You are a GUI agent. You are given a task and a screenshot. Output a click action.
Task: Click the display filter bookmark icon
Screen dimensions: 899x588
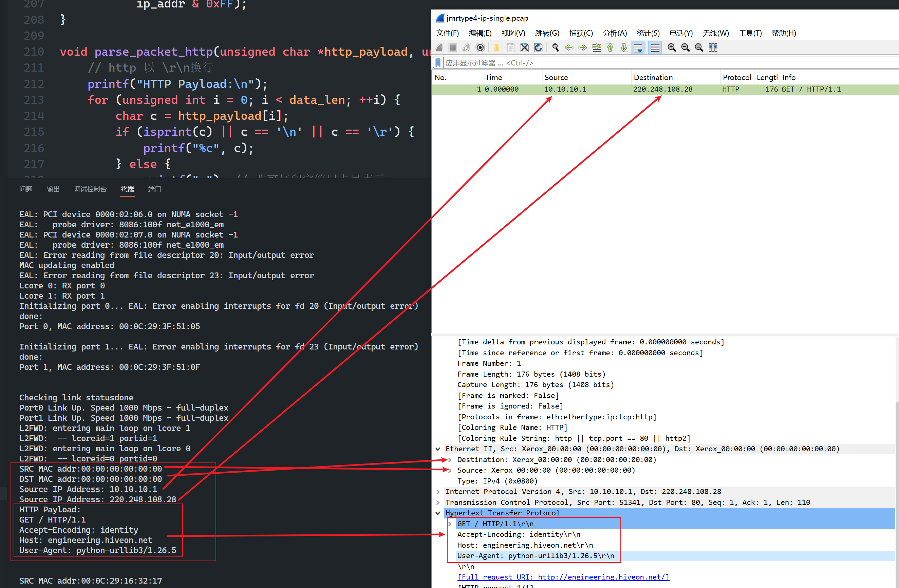tap(438, 63)
